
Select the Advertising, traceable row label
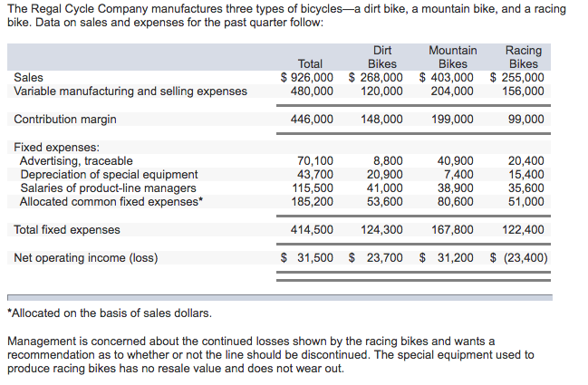pos(76,161)
